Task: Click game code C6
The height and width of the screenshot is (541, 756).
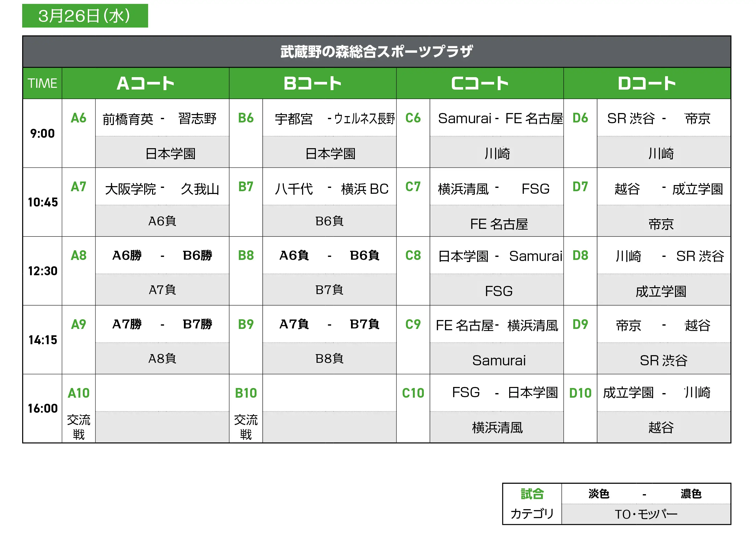Action: 413,118
